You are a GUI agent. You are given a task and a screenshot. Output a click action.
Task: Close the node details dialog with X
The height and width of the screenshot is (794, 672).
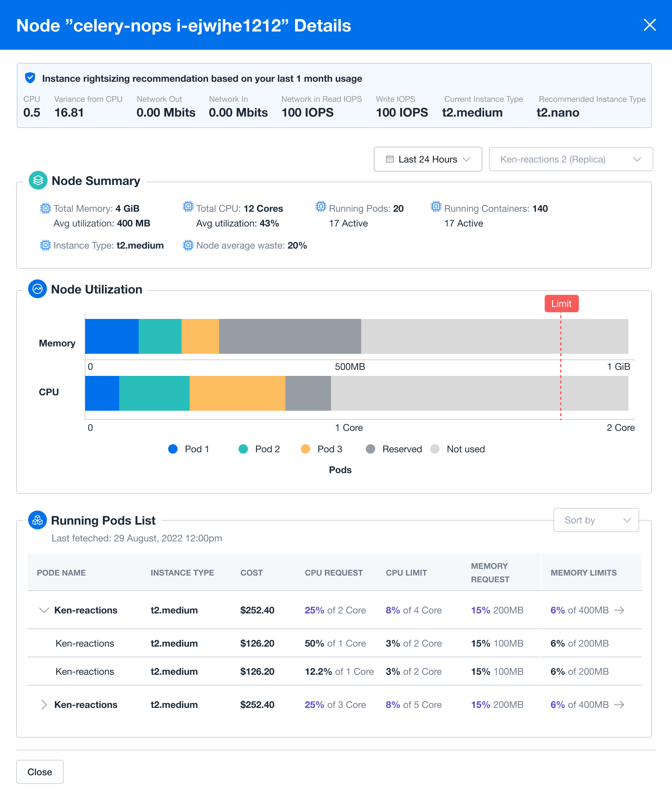pyautogui.click(x=650, y=25)
